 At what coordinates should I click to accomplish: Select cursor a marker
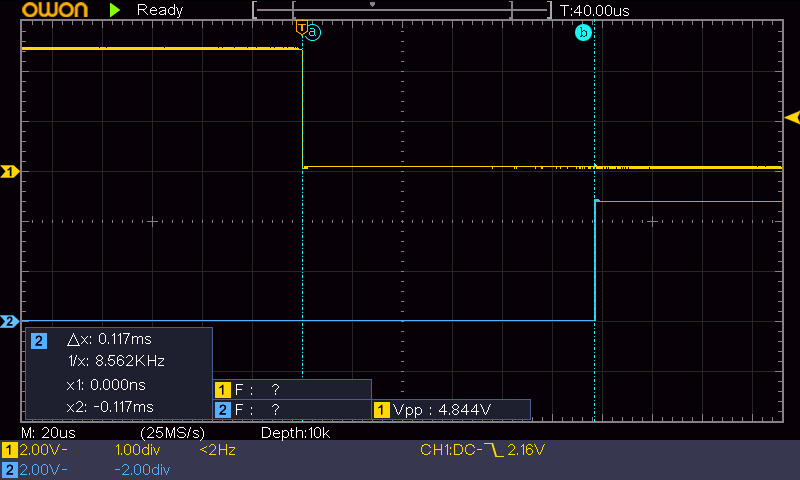click(x=313, y=33)
